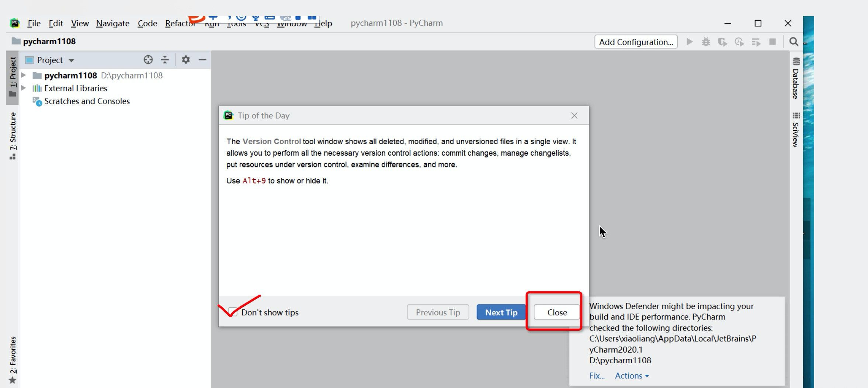Click the pycharm1108 breadcrumb text
868x388 pixels.
(x=49, y=41)
